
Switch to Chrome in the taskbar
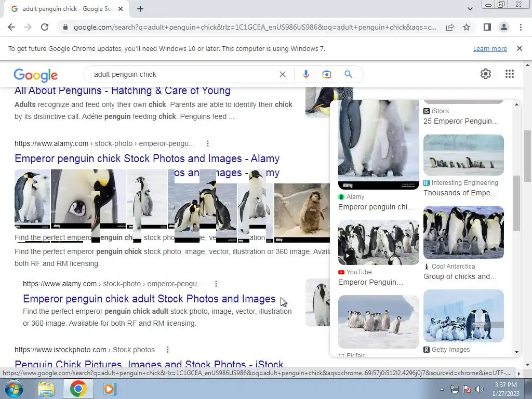point(78,389)
